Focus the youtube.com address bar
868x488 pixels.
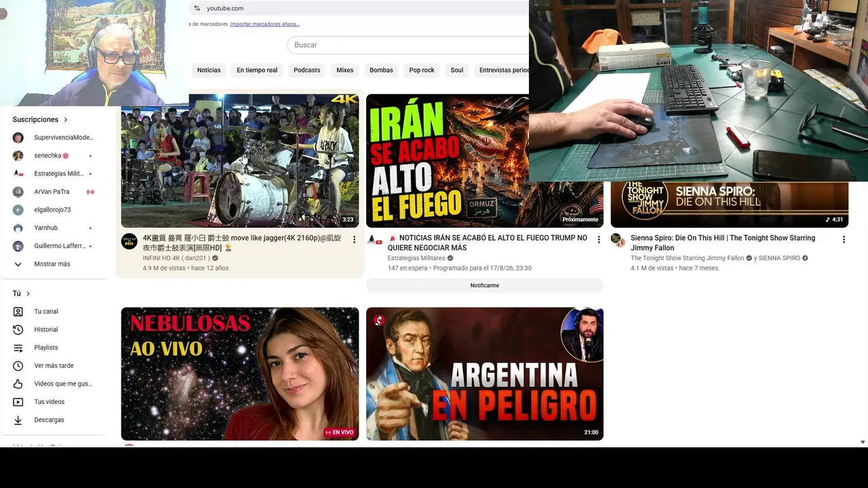359,8
